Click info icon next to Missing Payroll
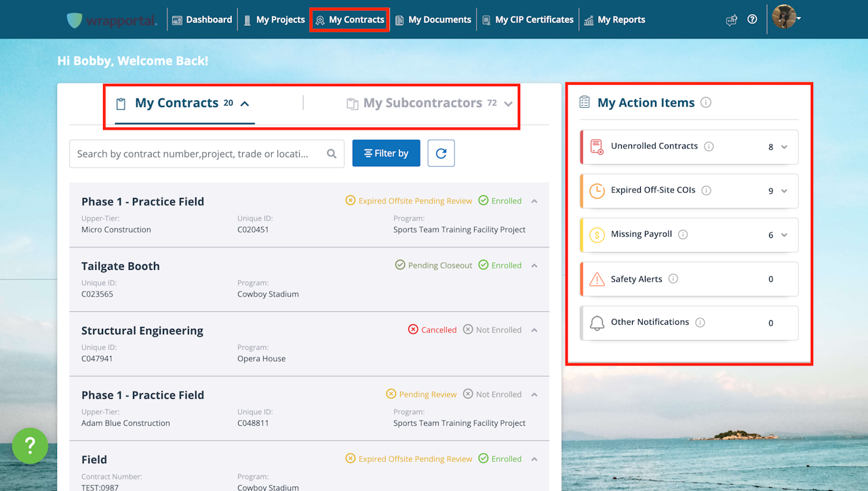This screenshot has height=491, width=868. click(x=683, y=235)
